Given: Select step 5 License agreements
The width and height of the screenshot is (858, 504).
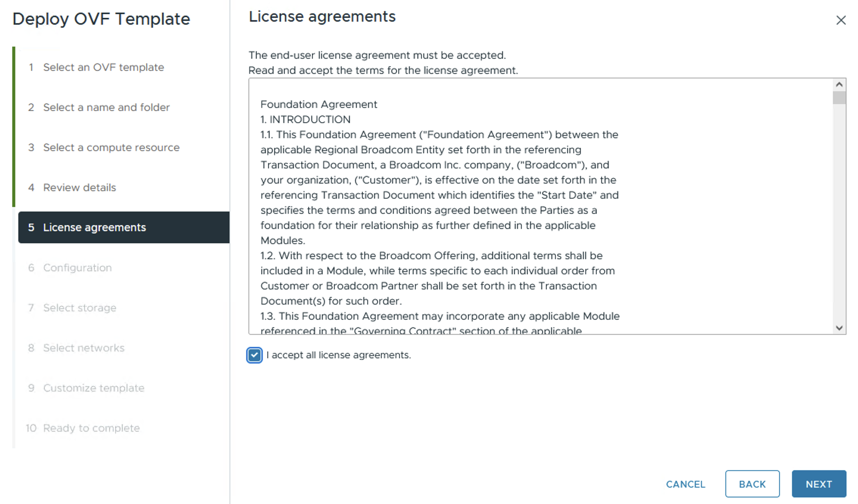Looking at the screenshot, I should click(94, 227).
